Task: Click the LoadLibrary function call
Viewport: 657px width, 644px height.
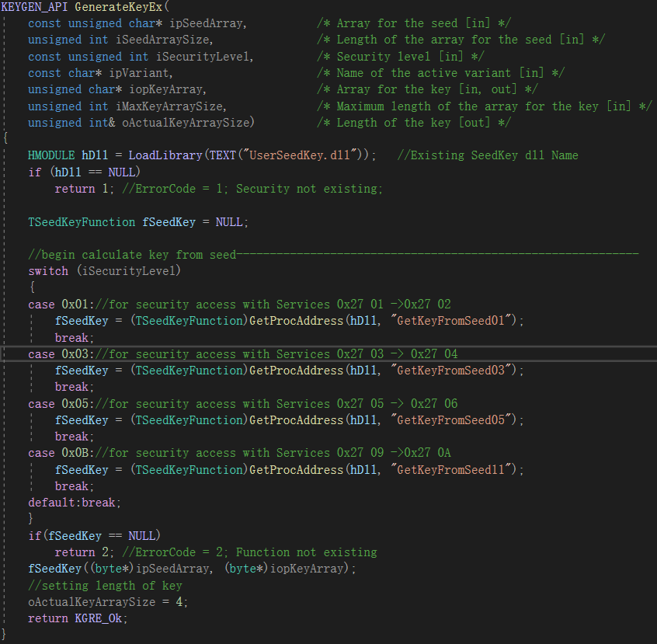Action: [x=165, y=155]
